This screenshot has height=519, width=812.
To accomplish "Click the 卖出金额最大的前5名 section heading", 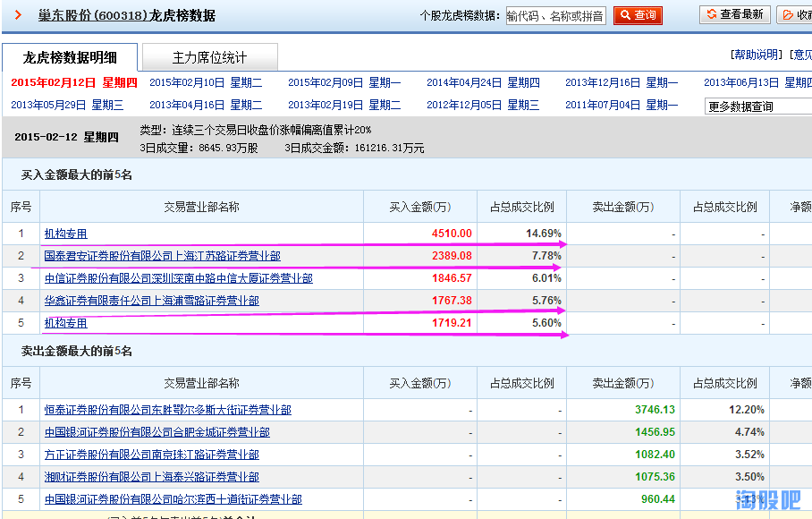I will (x=77, y=351).
